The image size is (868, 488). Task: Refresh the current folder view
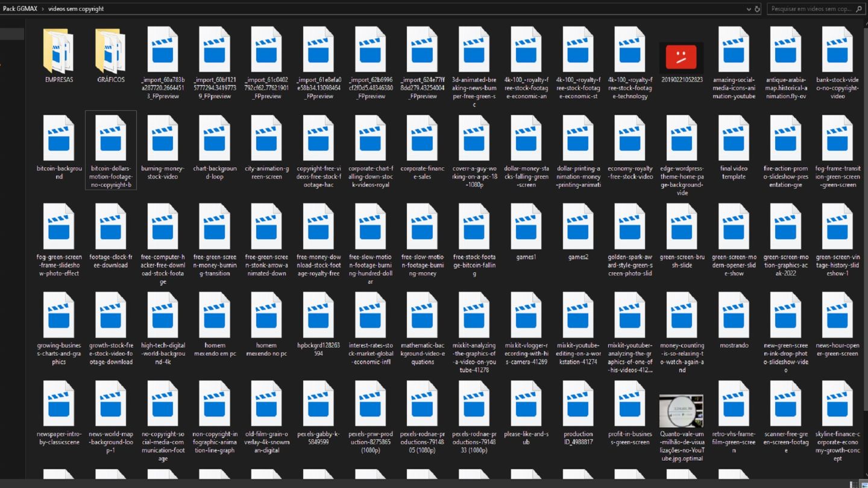tap(758, 8)
